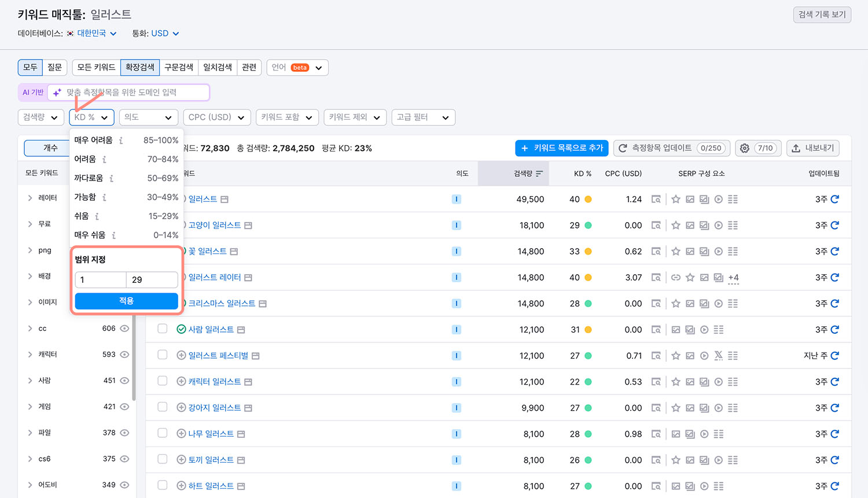The width and height of the screenshot is (868, 498).
Task: Click the 대한민국 flag icon
Action: 70,34
